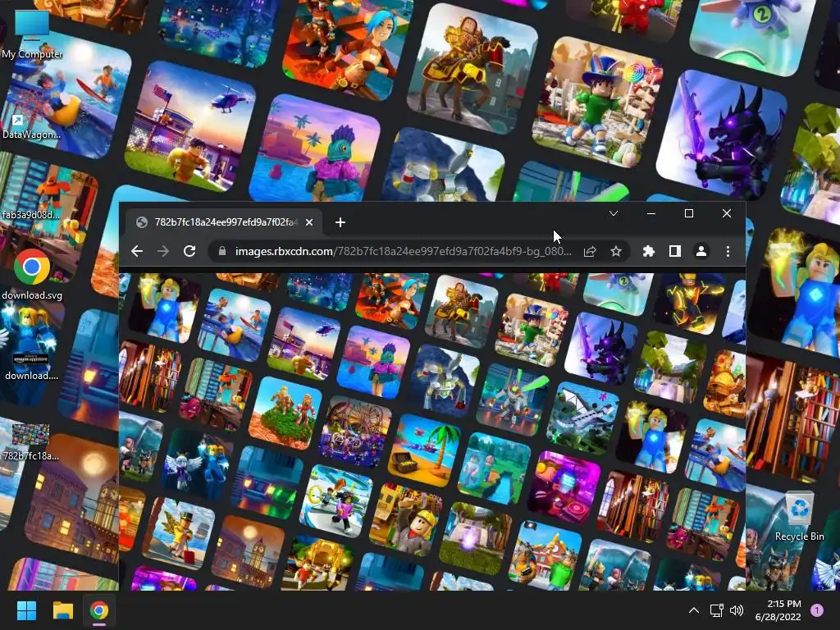Click the Chrome forward arrow button

[163, 251]
